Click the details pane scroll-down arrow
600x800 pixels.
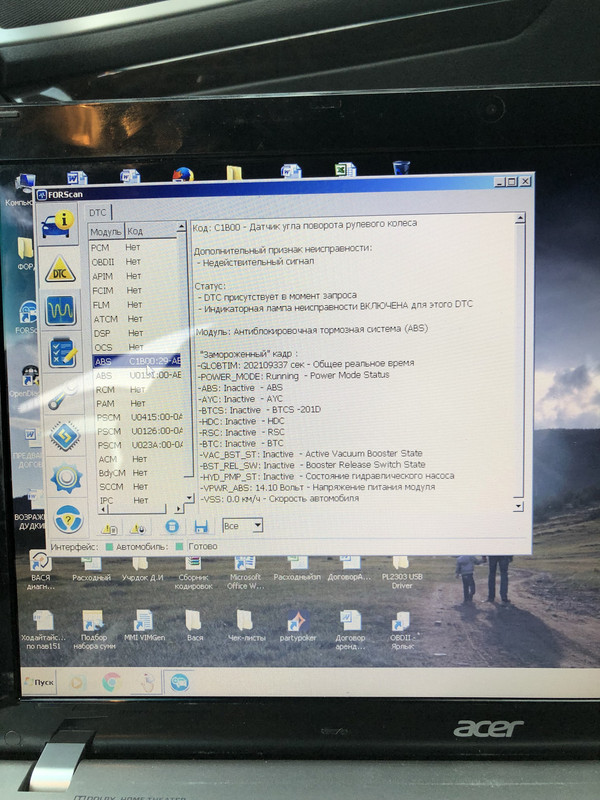point(518,506)
